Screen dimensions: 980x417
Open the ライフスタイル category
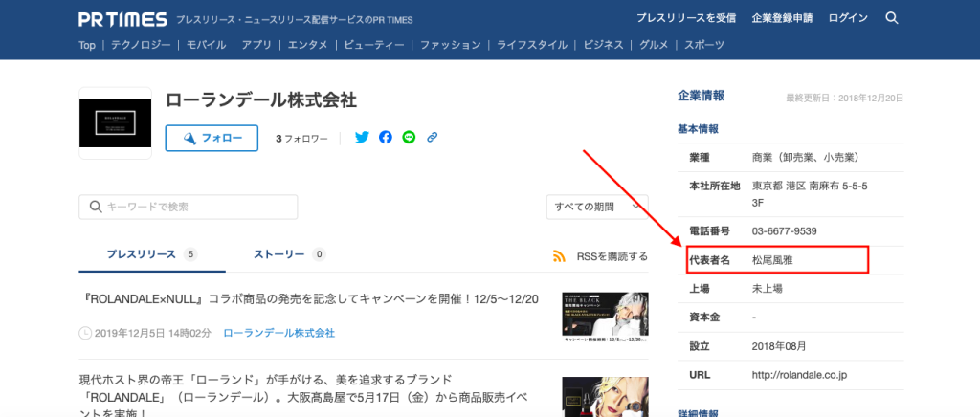point(532,45)
